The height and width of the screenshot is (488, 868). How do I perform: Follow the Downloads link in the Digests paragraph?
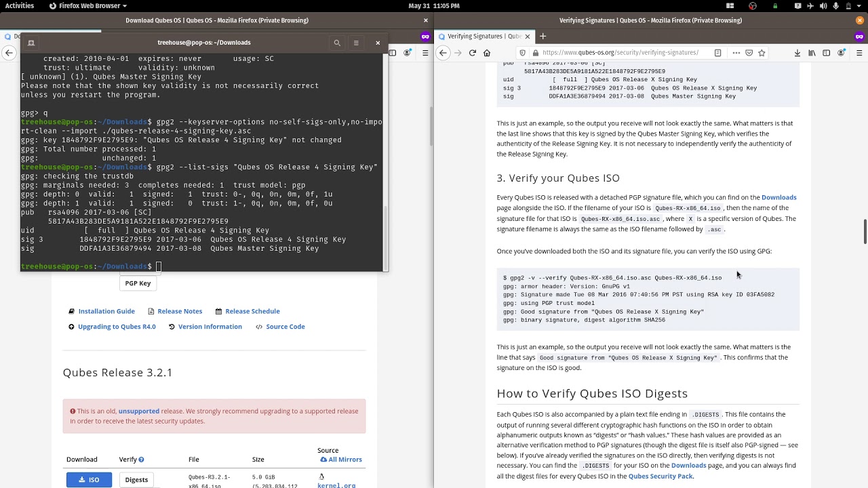688,466
